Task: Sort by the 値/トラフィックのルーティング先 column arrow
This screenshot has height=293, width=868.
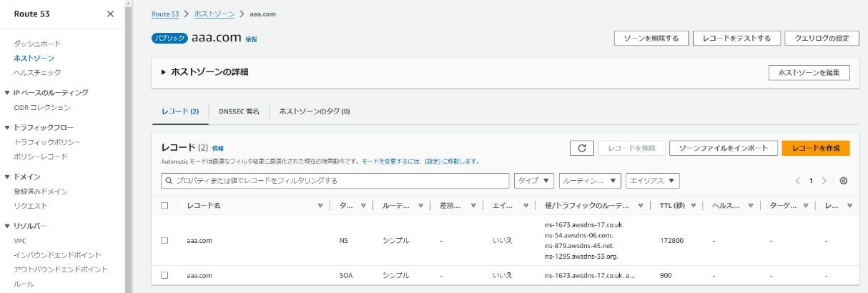Action: [640, 206]
